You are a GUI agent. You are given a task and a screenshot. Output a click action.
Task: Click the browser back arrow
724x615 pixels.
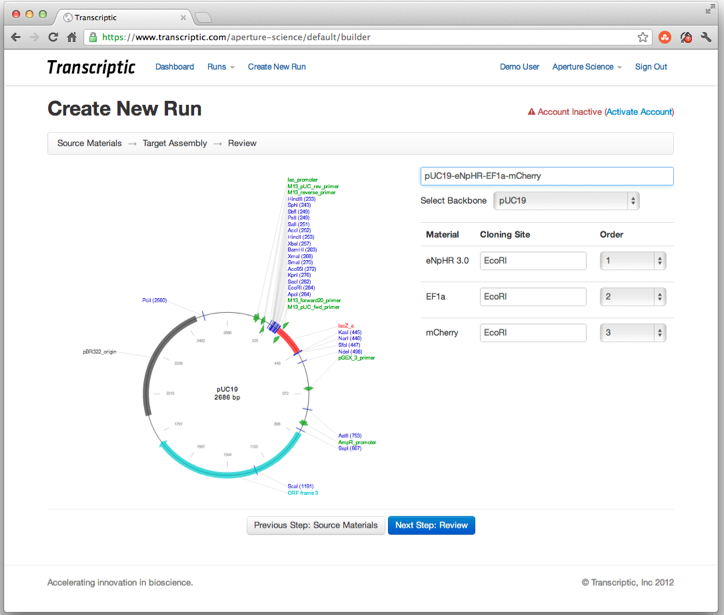pos(16,37)
